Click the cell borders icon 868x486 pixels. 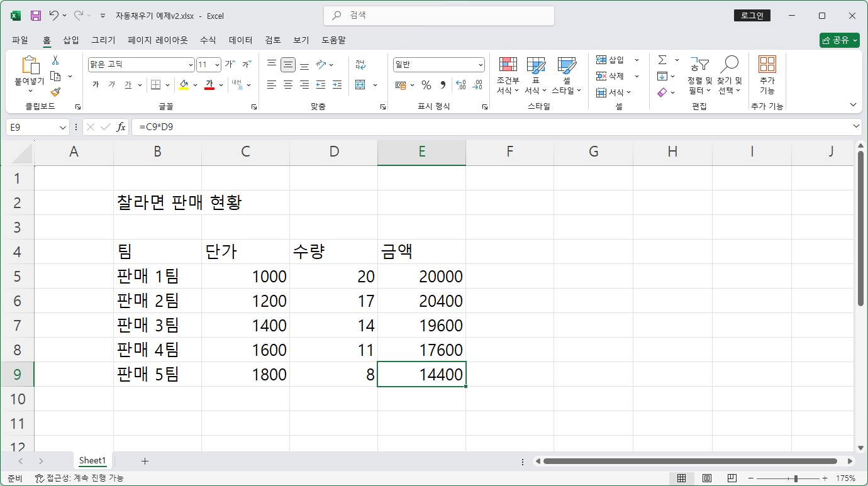pyautogui.click(x=155, y=84)
